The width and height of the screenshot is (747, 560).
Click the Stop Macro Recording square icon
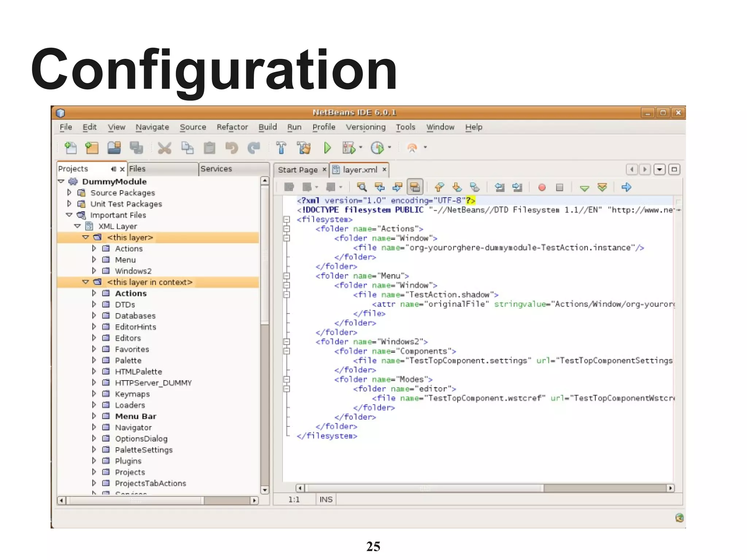pyautogui.click(x=560, y=187)
